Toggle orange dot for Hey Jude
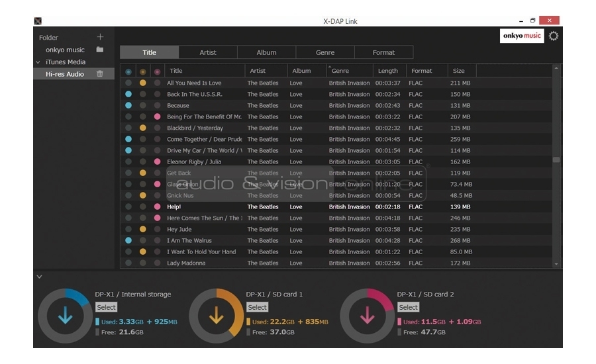 tap(142, 229)
